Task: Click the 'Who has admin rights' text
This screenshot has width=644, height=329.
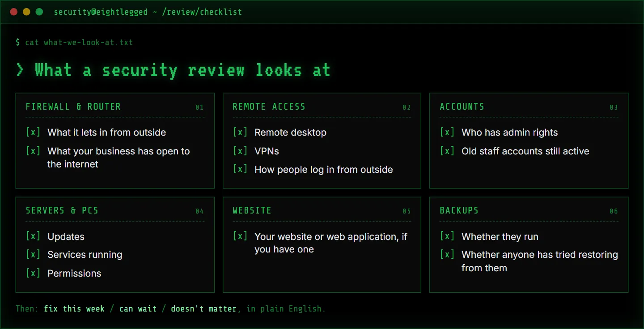Action: pyautogui.click(x=510, y=132)
